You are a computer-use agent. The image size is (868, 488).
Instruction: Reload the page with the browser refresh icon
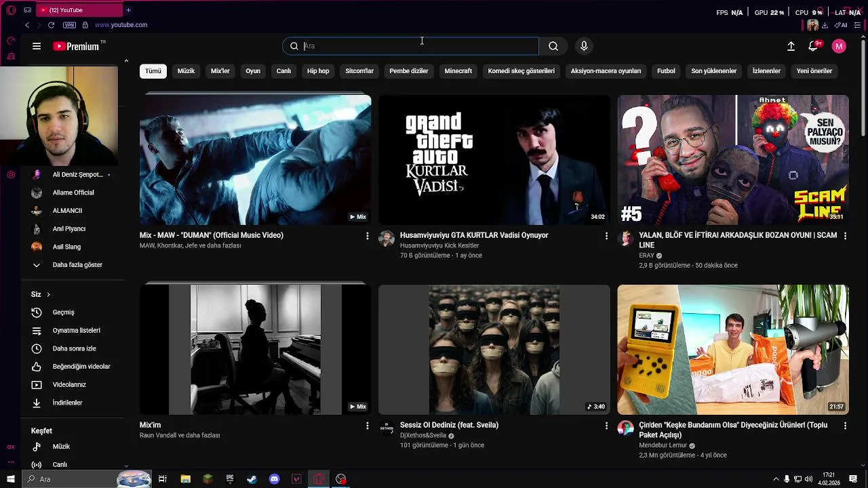coord(51,25)
